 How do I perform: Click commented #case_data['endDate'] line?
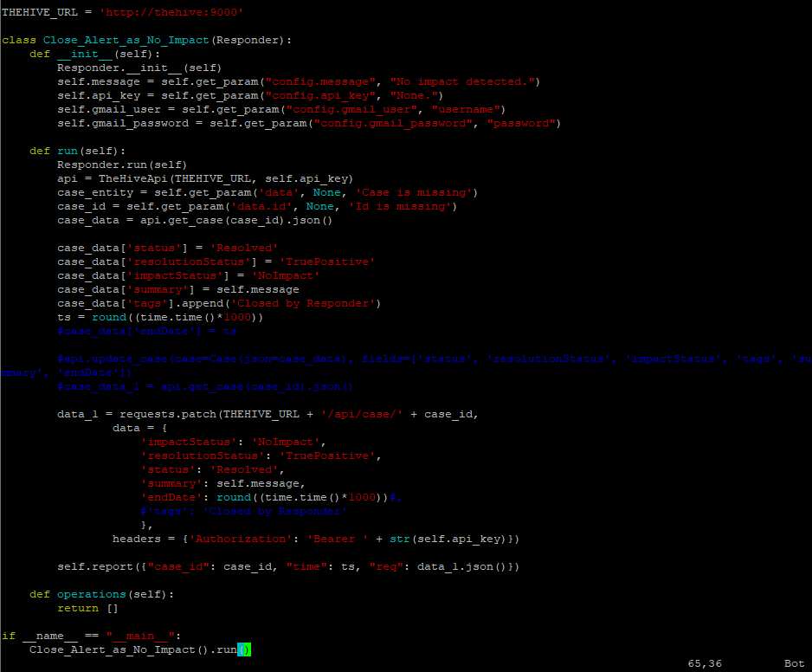[147, 331]
